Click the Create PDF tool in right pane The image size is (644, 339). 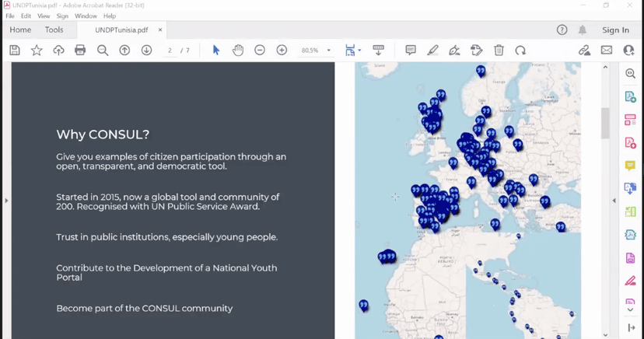coord(631,143)
